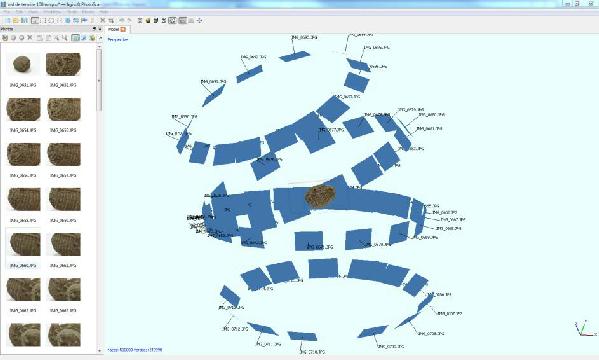Click the X remove-photos icon in Photos pane

pos(30,38)
